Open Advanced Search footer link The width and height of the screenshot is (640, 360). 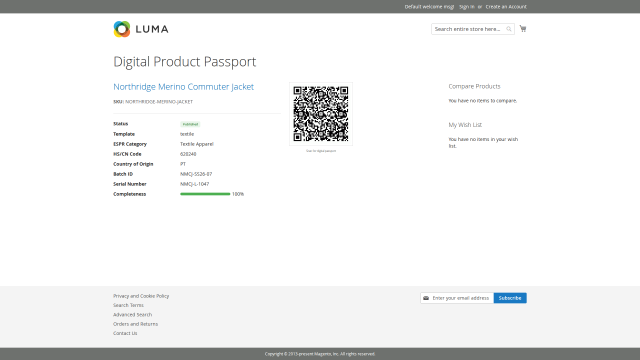click(x=132, y=315)
